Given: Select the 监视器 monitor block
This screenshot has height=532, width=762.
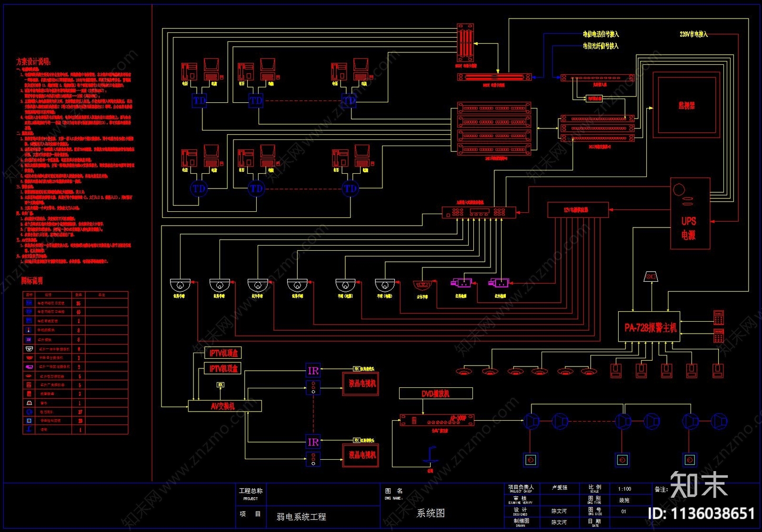Looking at the screenshot, I should pos(686,105).
